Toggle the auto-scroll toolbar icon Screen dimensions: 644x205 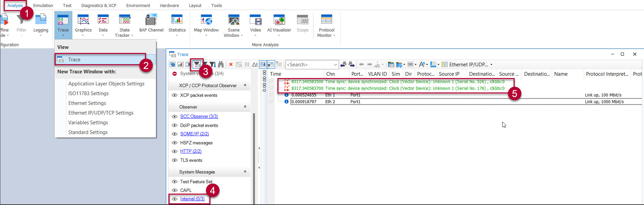[263, 64]
